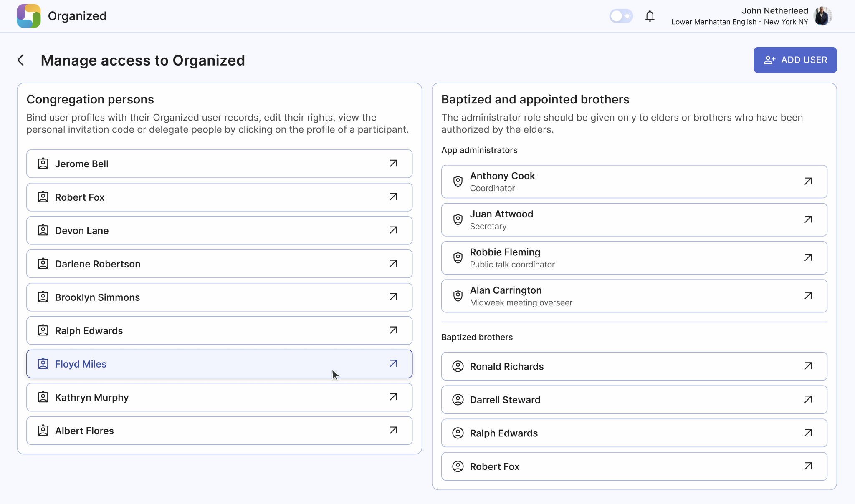
Task: Click the user icon beside Ronald Richards
Action: [x=458, y=366]
